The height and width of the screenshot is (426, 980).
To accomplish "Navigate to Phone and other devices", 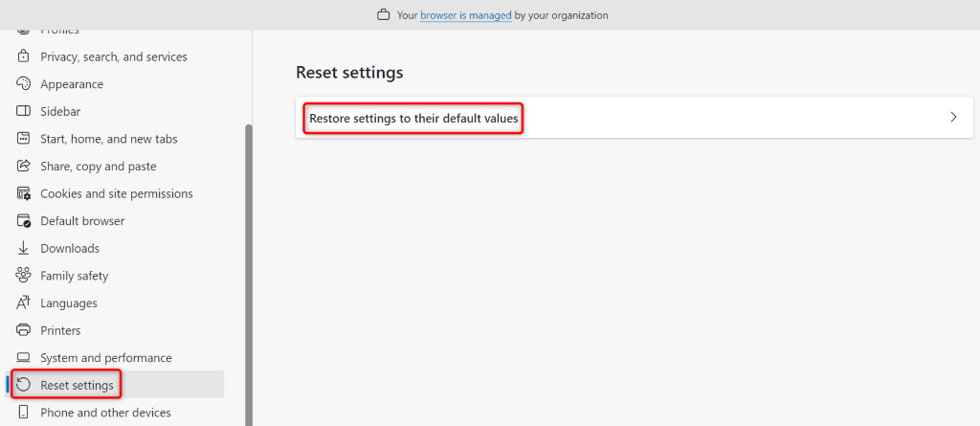I will (105, 413).
